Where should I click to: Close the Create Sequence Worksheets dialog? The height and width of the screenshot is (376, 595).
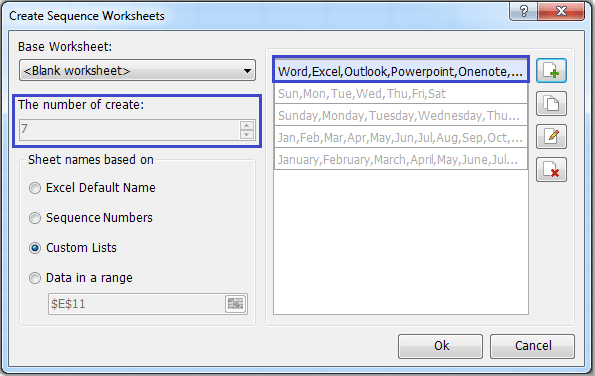tap(561, 11)
